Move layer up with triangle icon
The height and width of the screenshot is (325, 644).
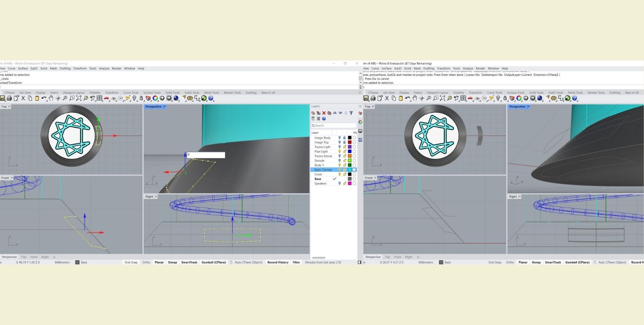(335, 113)
